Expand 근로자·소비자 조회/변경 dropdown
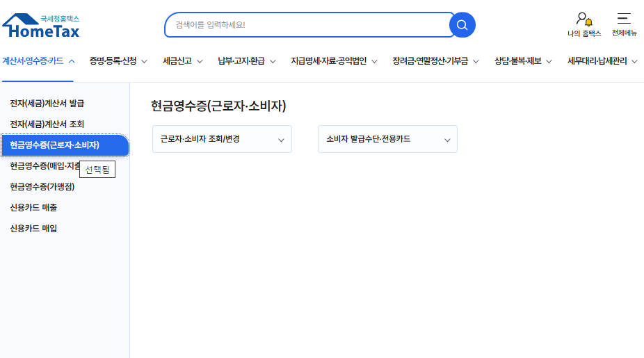Viewport: 644px width, 358px height. pyautogui.click(x=222, y=139)
